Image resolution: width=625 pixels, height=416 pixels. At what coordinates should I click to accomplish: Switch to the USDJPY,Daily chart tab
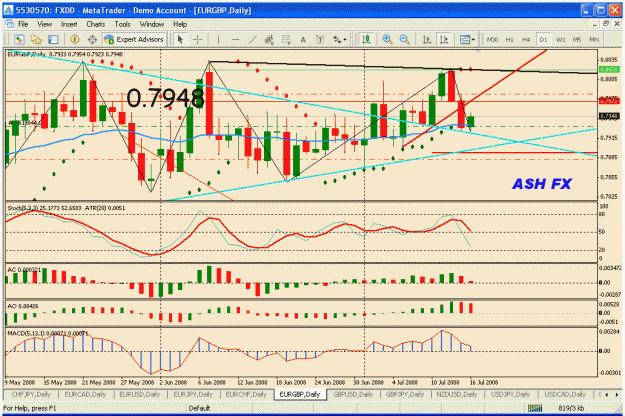click(x=510, y=394)
